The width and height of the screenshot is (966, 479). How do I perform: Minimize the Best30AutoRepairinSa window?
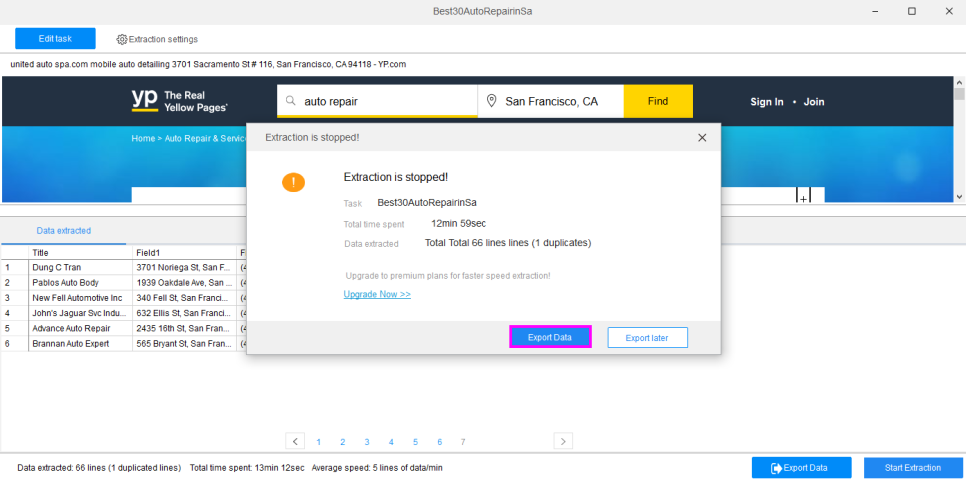(x=875, y=11)
